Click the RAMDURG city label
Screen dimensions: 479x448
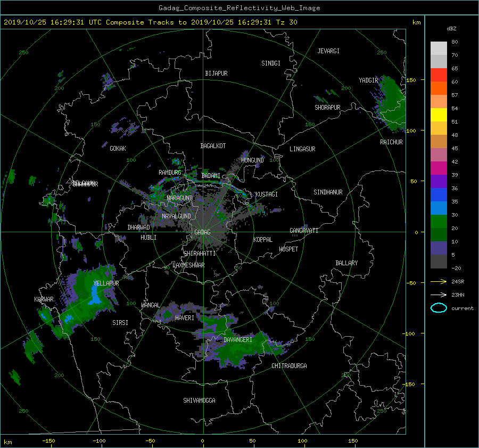(170, 173)
